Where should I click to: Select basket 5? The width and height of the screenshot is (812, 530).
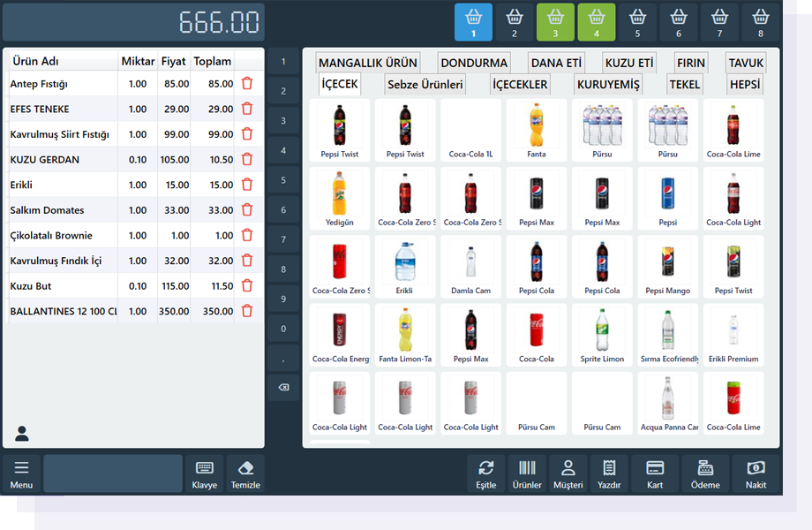(637, 22)
